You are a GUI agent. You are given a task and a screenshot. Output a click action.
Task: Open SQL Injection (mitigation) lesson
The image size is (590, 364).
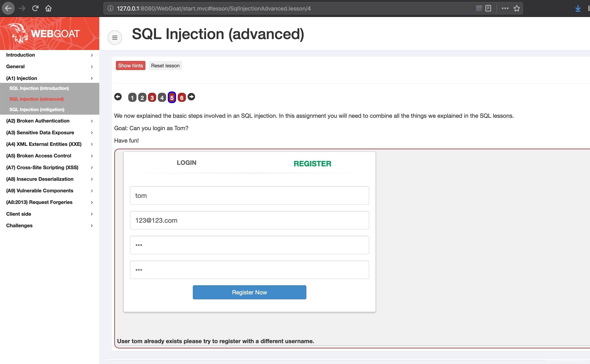tap(37, 109)
